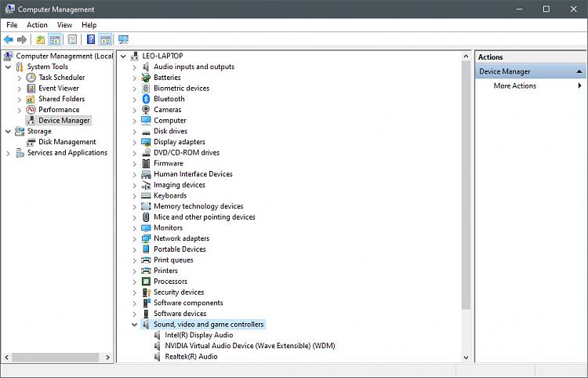
Task: Collapse the Device Manager actions section arrow
Action: point(579,71)
